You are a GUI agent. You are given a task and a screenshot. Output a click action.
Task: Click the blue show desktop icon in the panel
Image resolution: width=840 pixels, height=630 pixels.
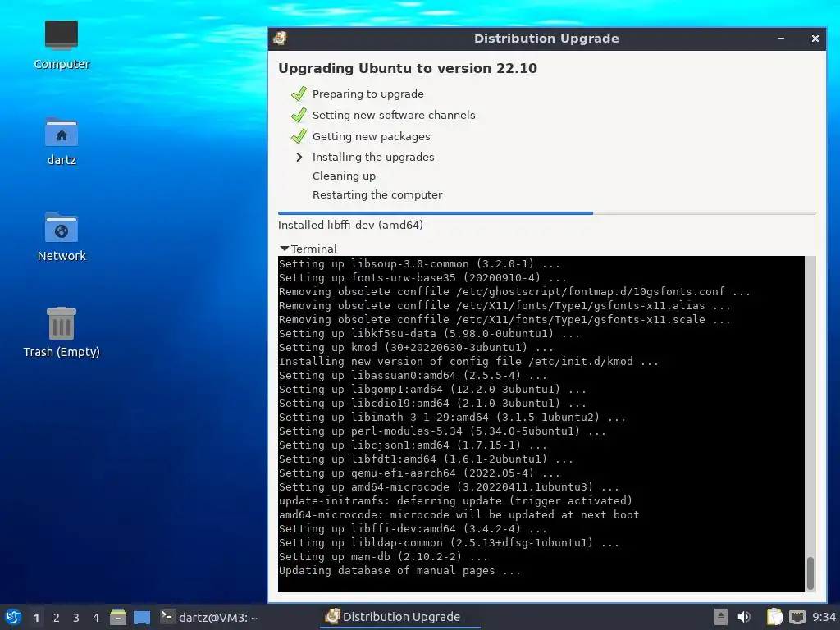141,617
